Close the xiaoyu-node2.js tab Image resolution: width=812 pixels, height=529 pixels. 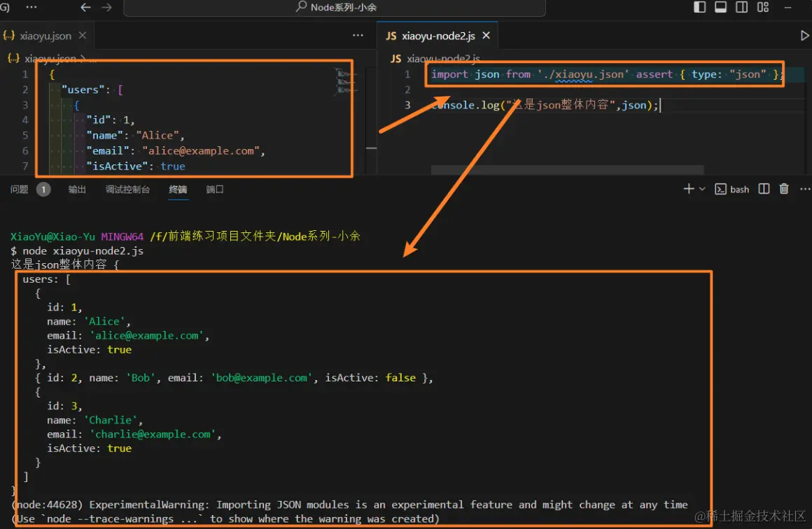486,36
